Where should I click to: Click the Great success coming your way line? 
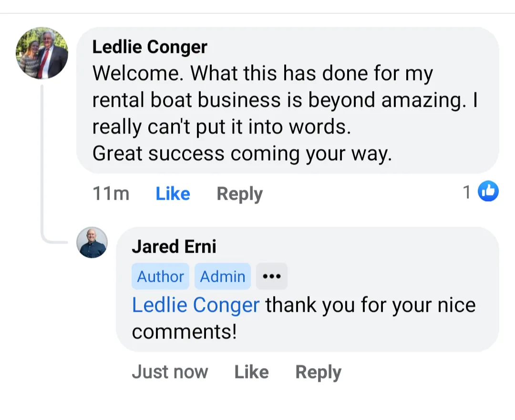pyautogui.click(x=242, y=154)
